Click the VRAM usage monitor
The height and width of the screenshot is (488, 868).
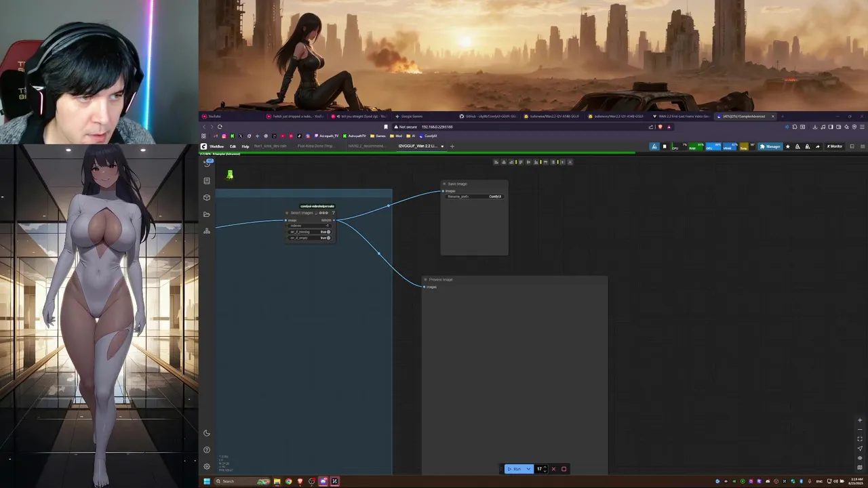pyautogui.click(x=730, y=146)
